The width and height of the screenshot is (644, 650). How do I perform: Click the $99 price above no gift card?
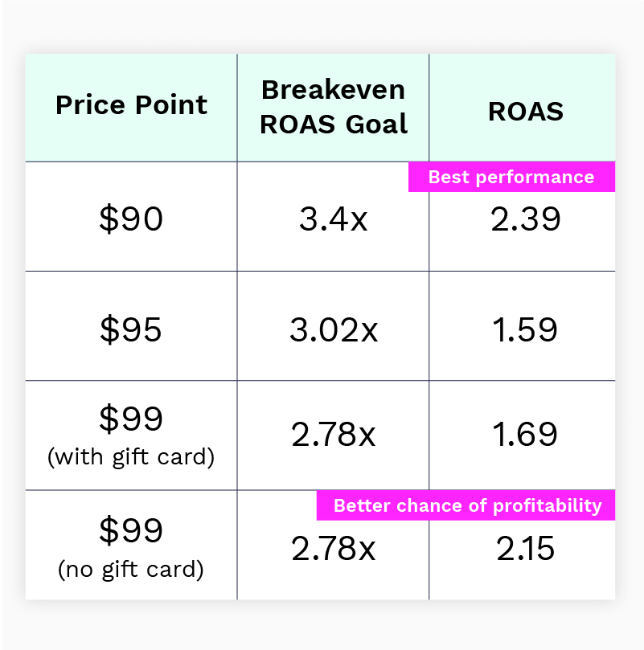[131, 530]
